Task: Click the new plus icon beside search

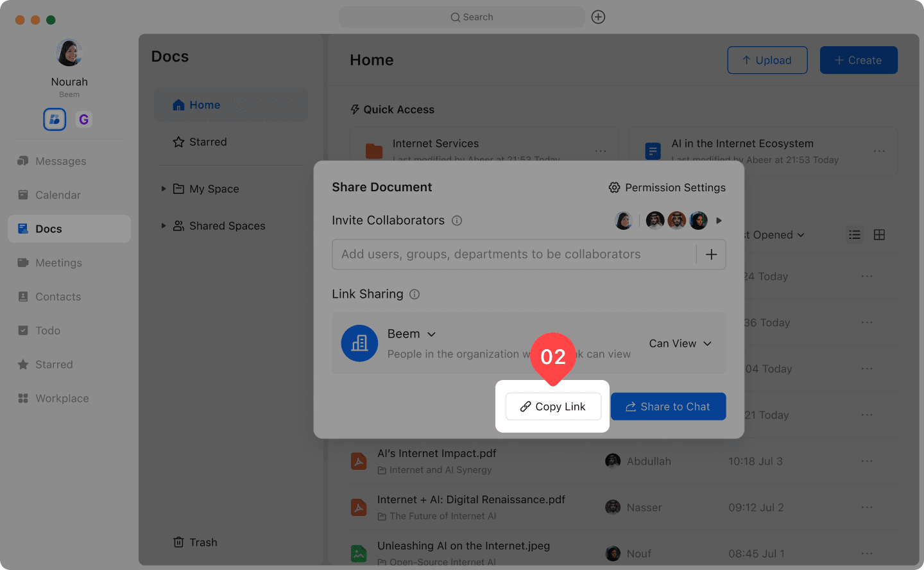Action: 598,17
